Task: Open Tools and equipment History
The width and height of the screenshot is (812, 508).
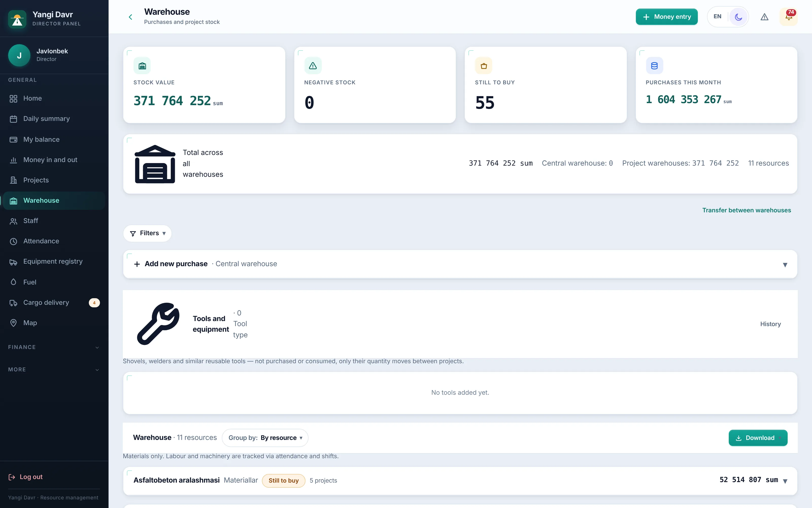Action: click(x=770, y=324)
